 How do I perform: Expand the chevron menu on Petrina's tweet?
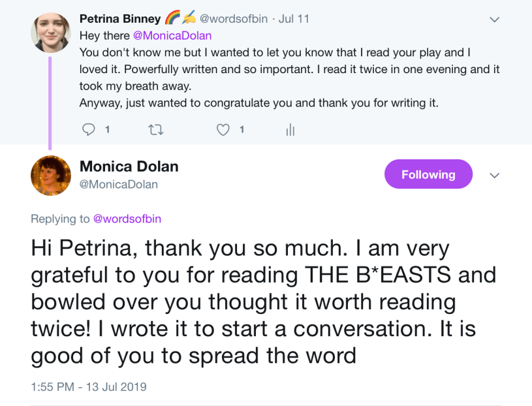(x=495, y=20)
